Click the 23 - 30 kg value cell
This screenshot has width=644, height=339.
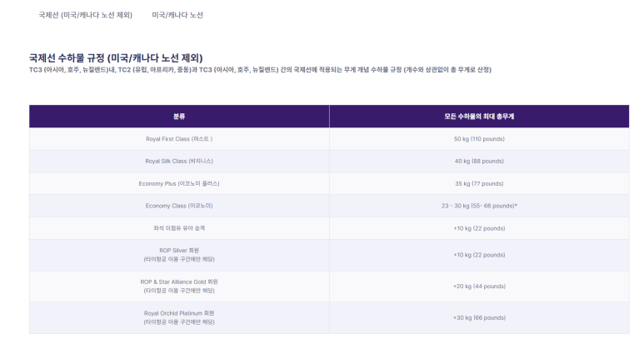pyautogui.click(x=479, y=206)
